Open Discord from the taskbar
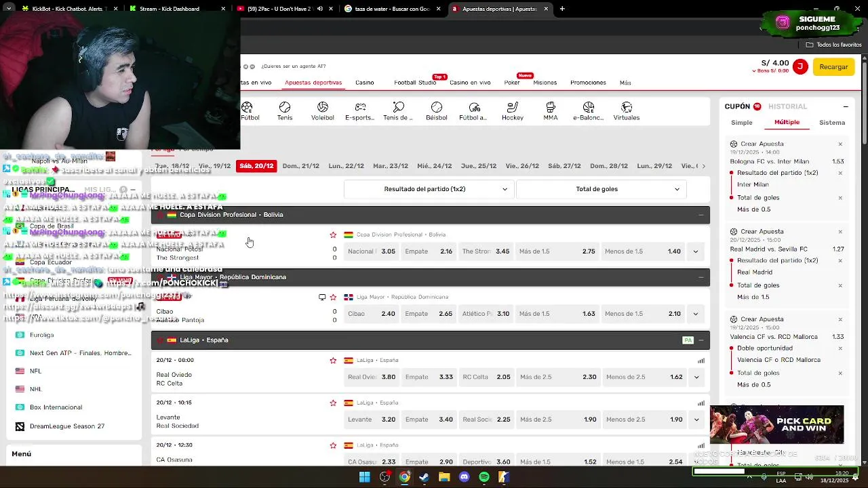Image resolution: width=868 pixels, height=488 pixels. point(464,477)
